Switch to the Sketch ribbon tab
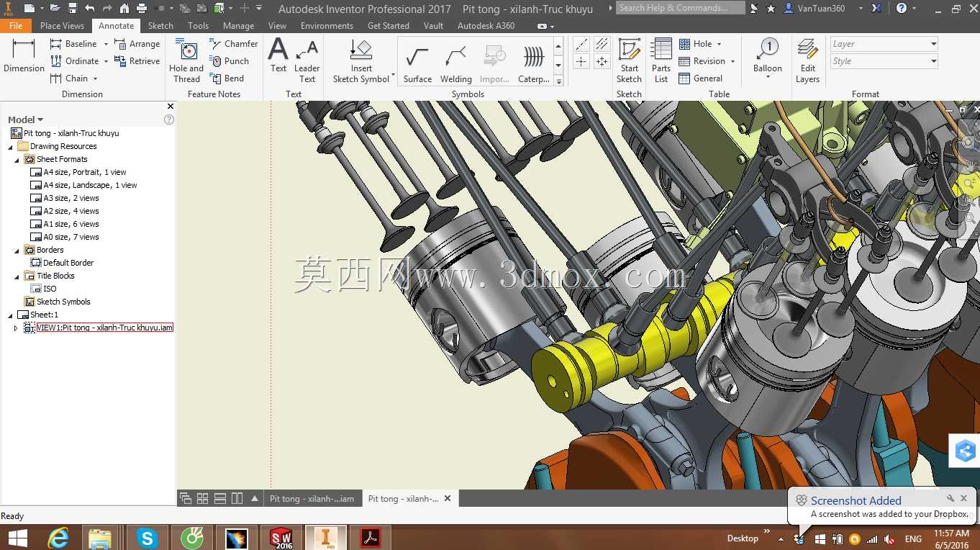Viewport: 980px width, 550px height. (x=160, y=25)
